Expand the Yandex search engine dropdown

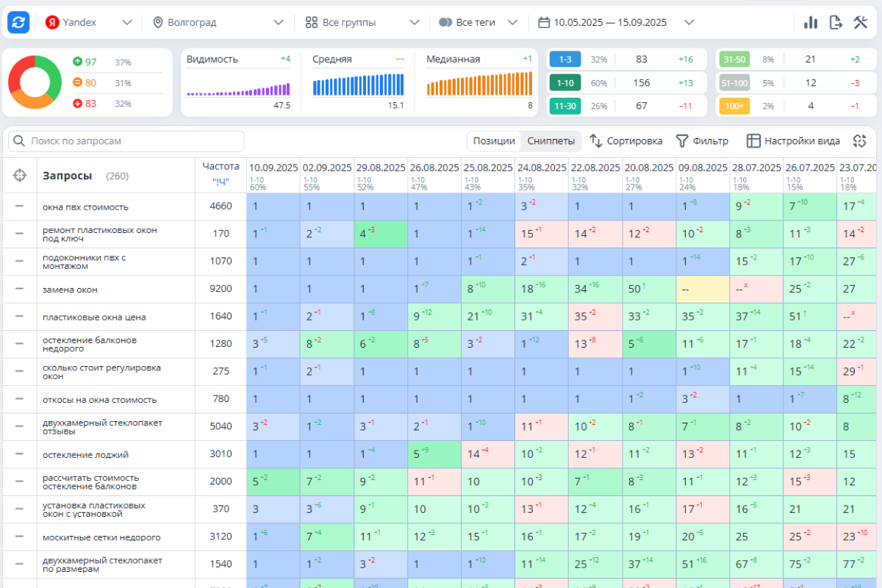89,22
